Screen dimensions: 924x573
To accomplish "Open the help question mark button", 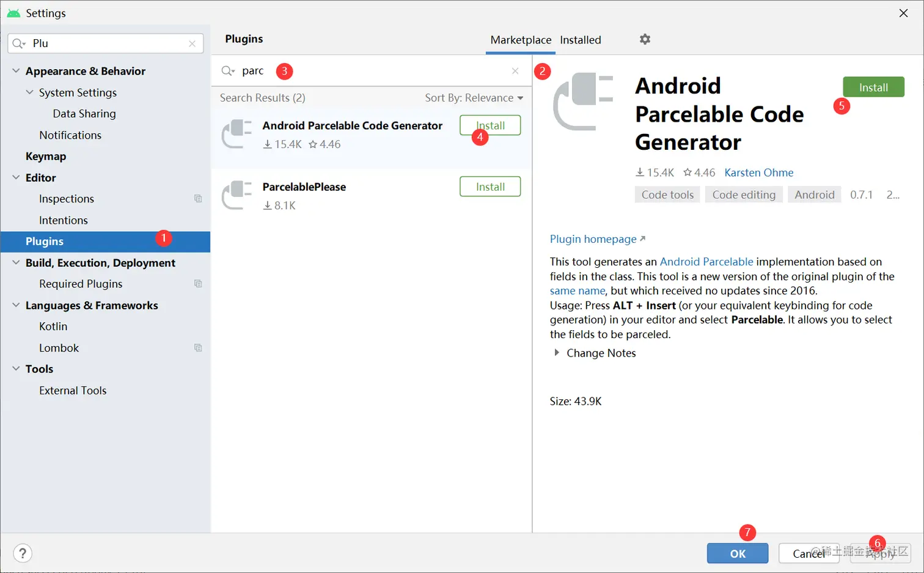I will tap(23, 553).
